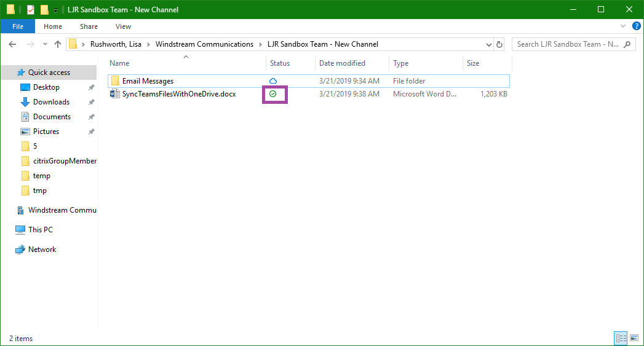Open Customize Quick Access Toolbar dropdown
Viewport: 644px width, 346px height.
55,10
